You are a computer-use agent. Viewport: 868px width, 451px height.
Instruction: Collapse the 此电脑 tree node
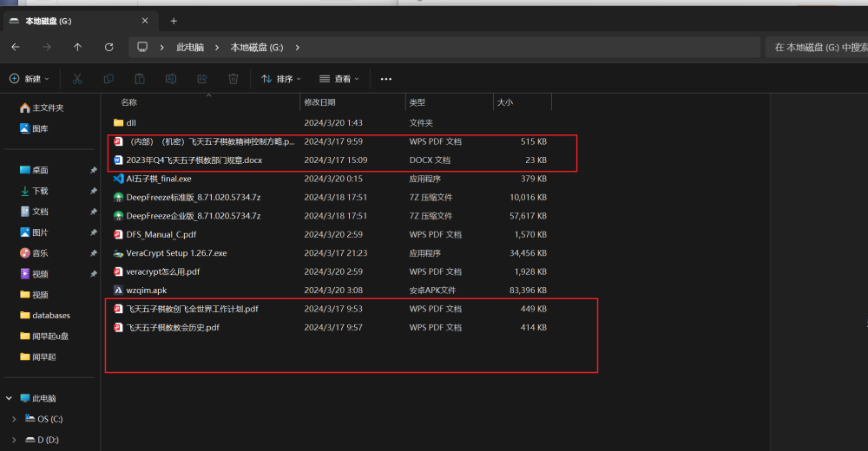point(10,398)
